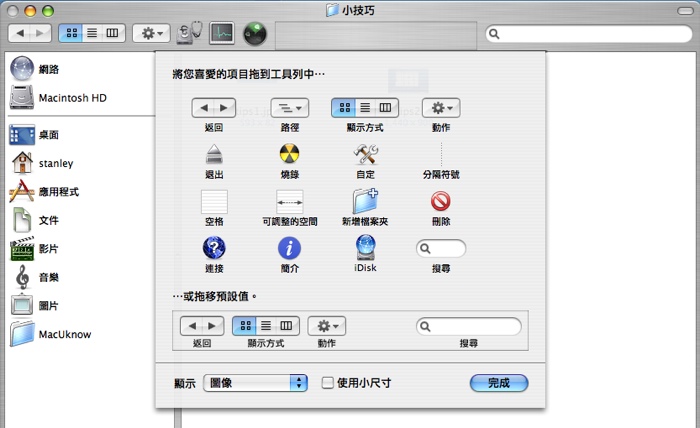Click the Disk Utility icon in toolbar
The width and height of the screenshot is (700, 428).
point(189,33)
